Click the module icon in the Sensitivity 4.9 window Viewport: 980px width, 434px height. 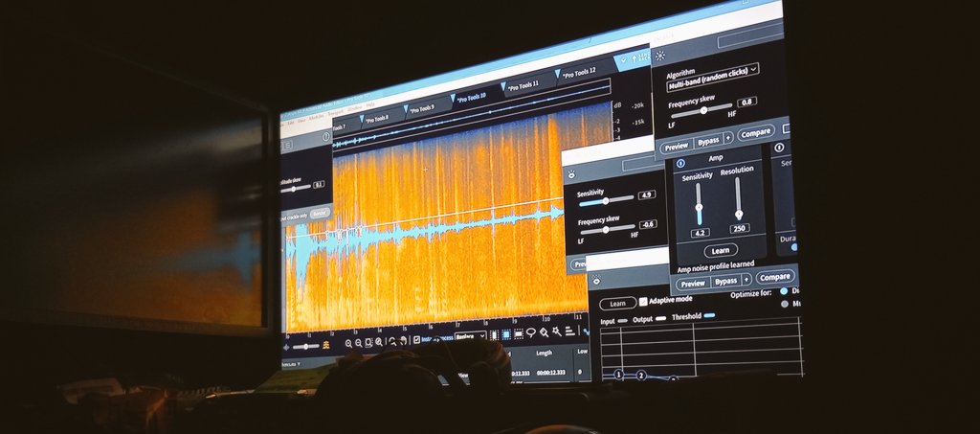572,174
